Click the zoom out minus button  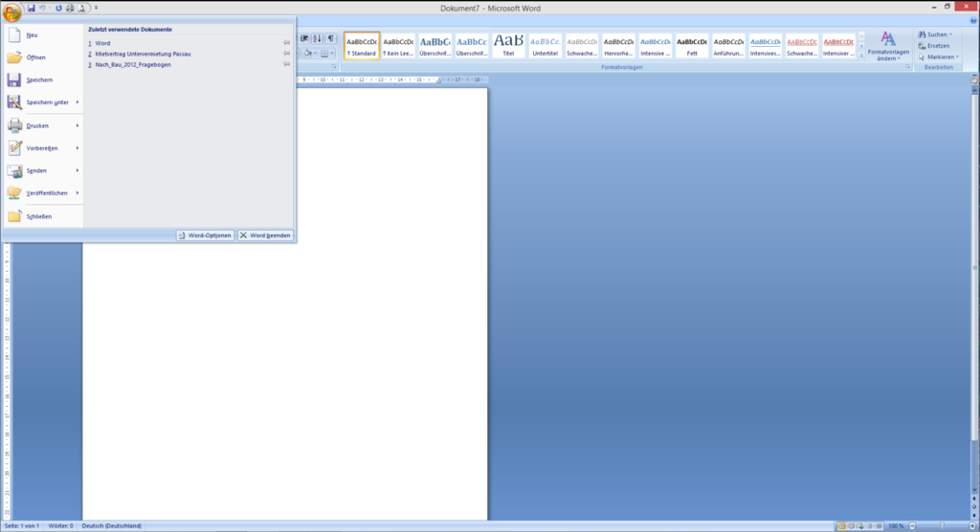pyautogui.click(x=912, y=526)
